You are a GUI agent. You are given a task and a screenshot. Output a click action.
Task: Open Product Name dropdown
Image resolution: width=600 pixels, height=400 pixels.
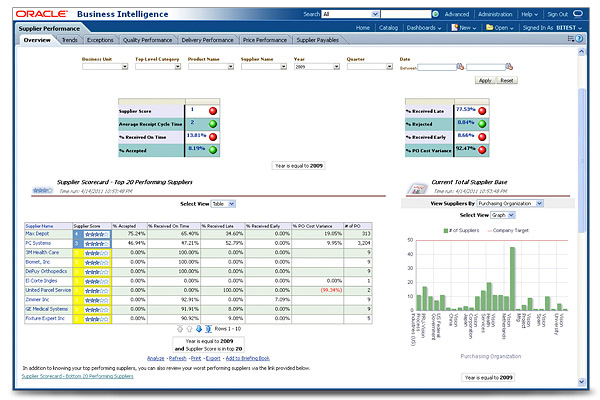[x=230, y=67]
